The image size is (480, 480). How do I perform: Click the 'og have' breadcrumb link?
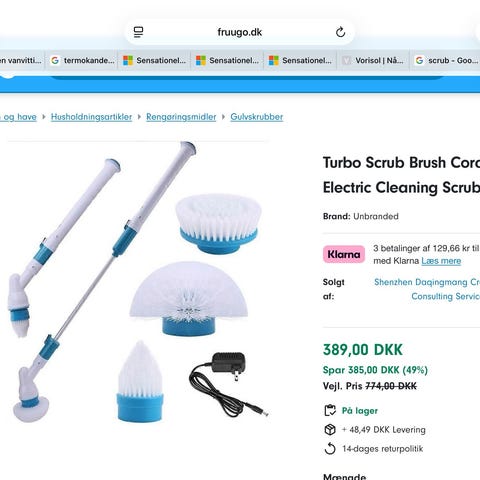[18, 117]
